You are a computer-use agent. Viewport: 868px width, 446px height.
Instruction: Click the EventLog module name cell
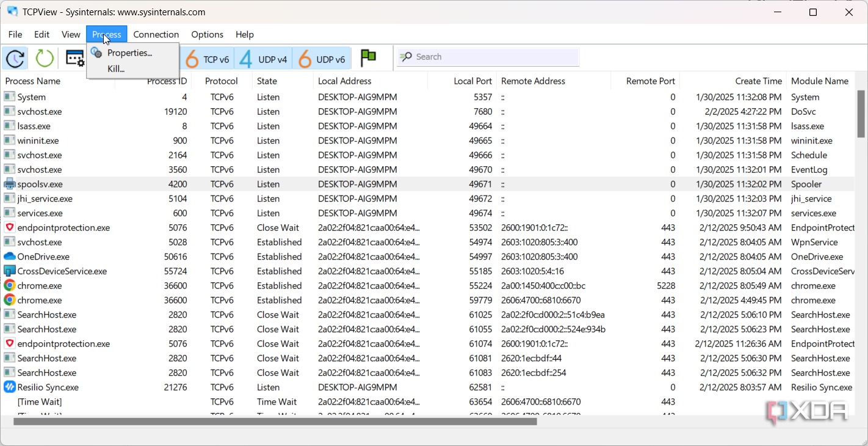coord(809,169)
